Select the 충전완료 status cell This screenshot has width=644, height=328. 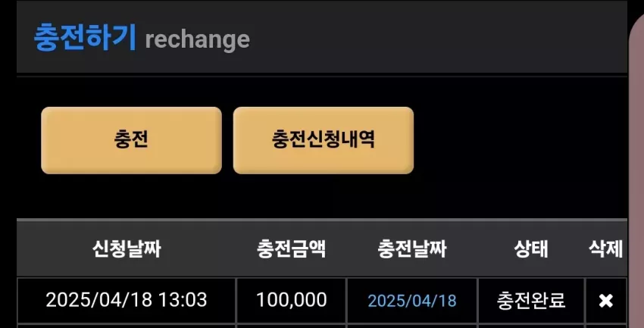[x=531, y=301]
